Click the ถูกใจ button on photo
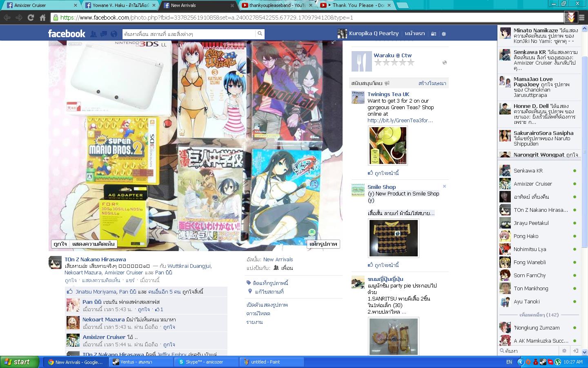 tap(60, 244)
